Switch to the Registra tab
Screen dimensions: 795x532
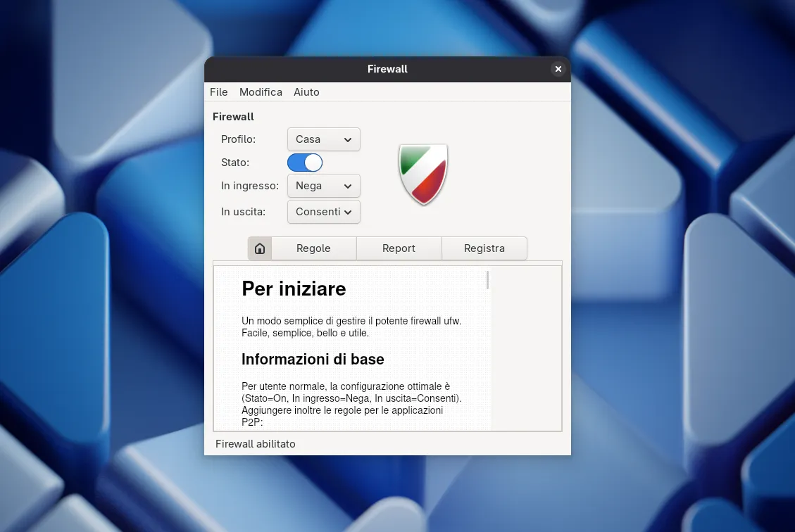point(484,248)
